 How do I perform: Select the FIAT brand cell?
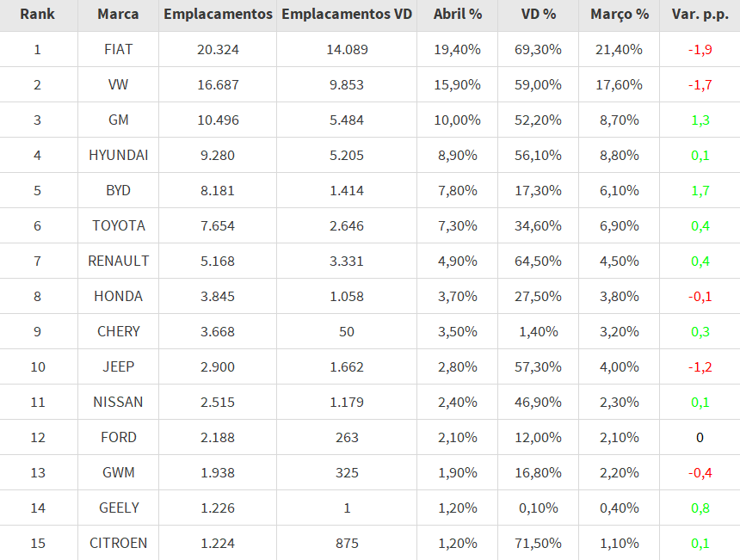point(119,50)
